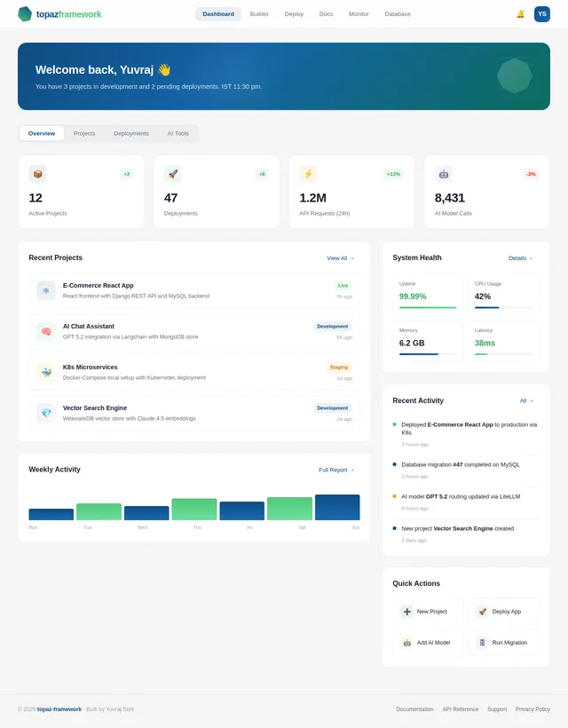Open the Deploy nav item
This screenshot has height=728, width=568.
pos(294,14)
